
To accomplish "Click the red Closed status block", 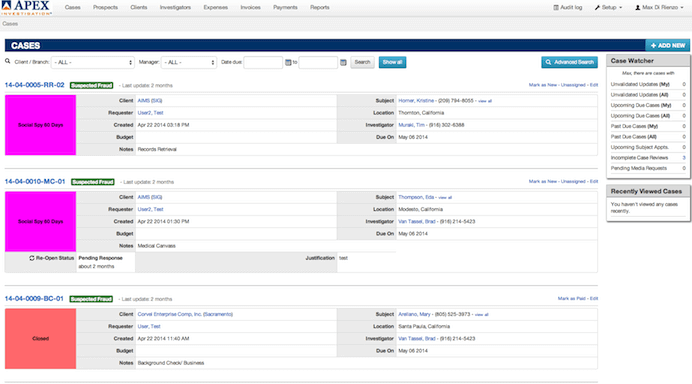I will coord(41,339).
